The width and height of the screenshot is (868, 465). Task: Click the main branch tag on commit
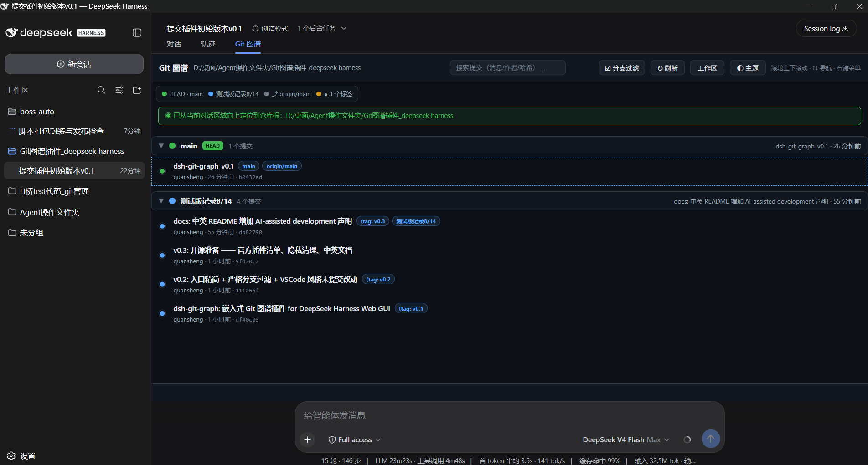pos(248,166)
